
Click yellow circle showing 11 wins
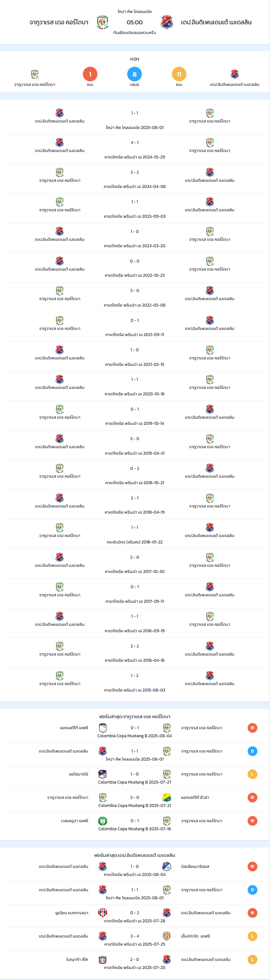(179, 74)
